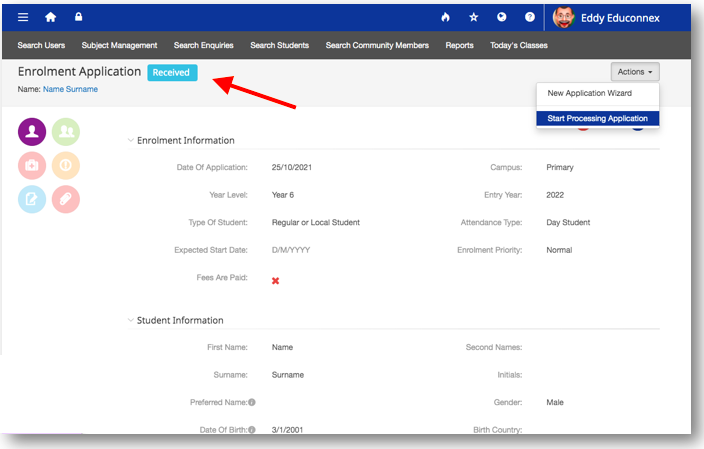This screenshot has height=449, width=704.
Task: Click red cross beside Fees Are Paid
Action: pos(276,281)
